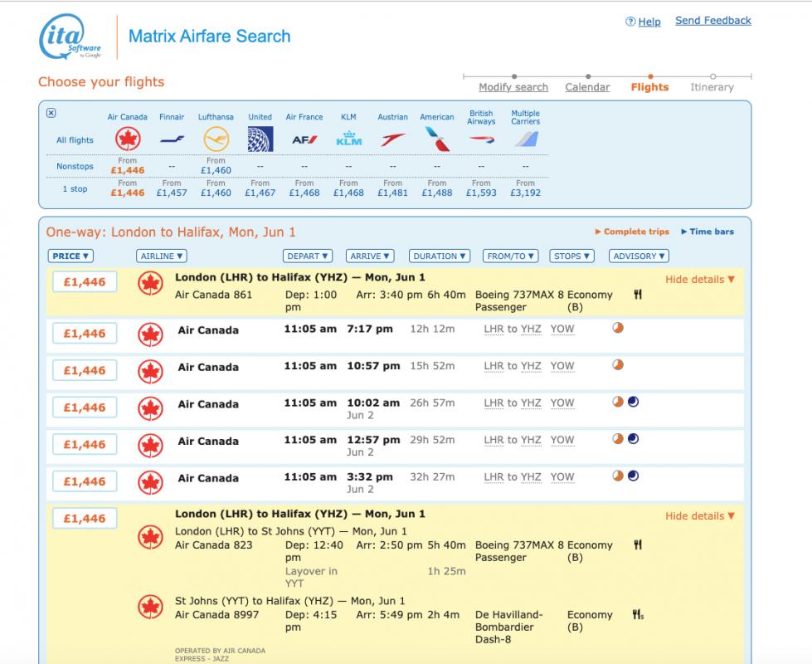Viewport: 812px width, 664px height.
Task: Select the Finnair logo in matrix
Action: pos(172,139)
